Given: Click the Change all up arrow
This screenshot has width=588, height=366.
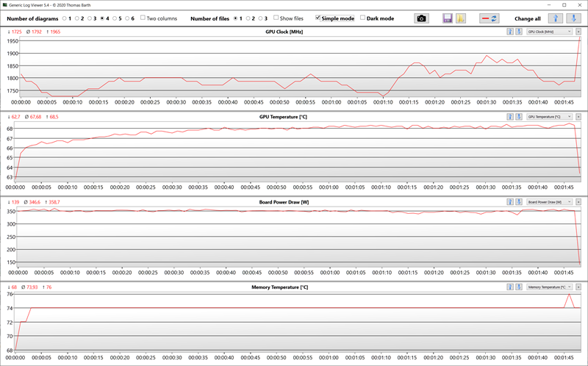Looking at the screenshot, I should (556, 18).
